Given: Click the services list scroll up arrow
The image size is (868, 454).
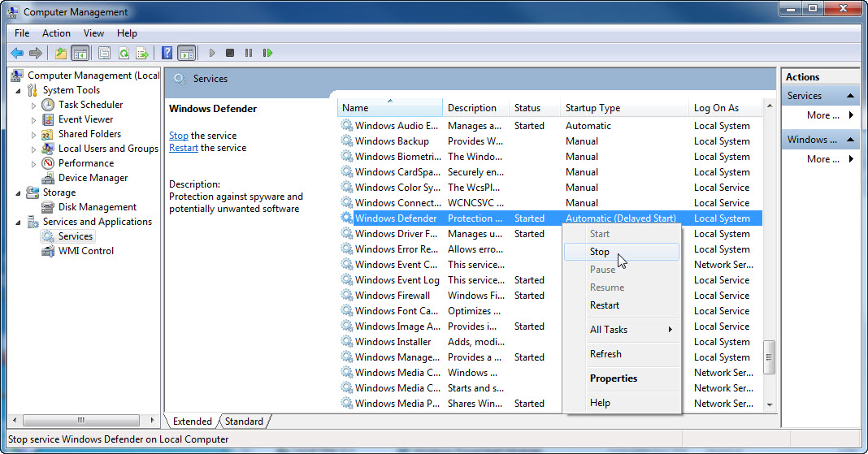Looking at the screenshot, I should (x=769, y=105).
